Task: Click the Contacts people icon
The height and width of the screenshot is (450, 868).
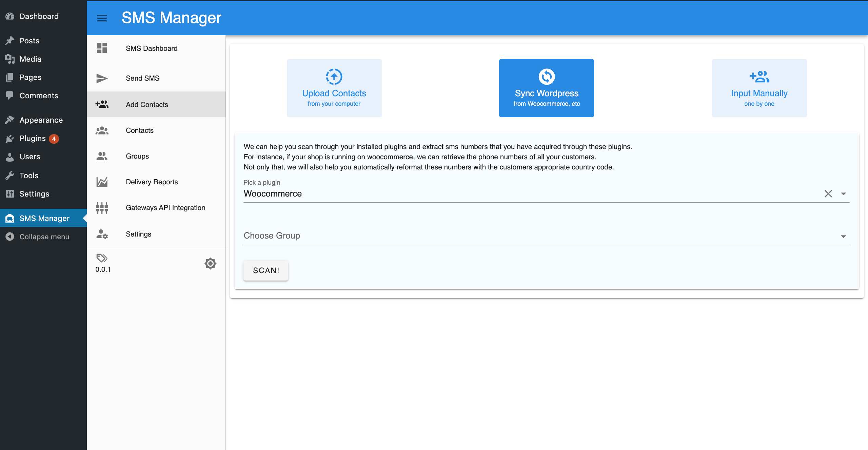Action: point(102,130)
